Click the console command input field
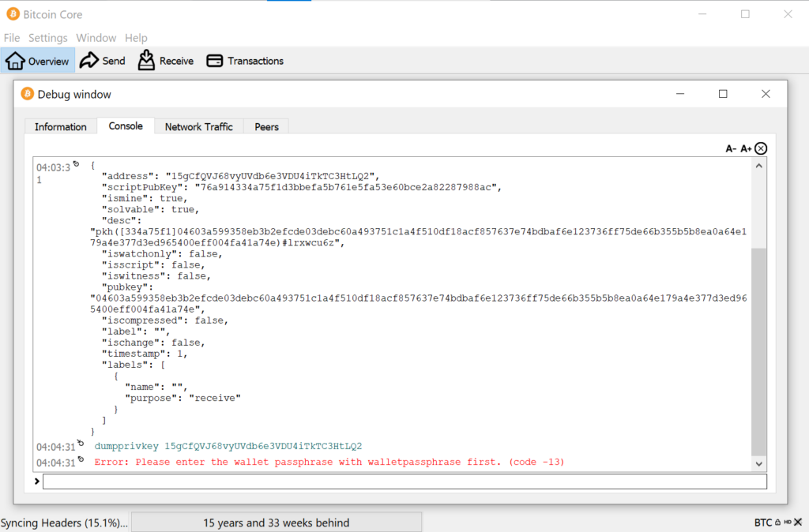This screenshot has width=809, height=532. pyautogui.click(x=404, y=481)
